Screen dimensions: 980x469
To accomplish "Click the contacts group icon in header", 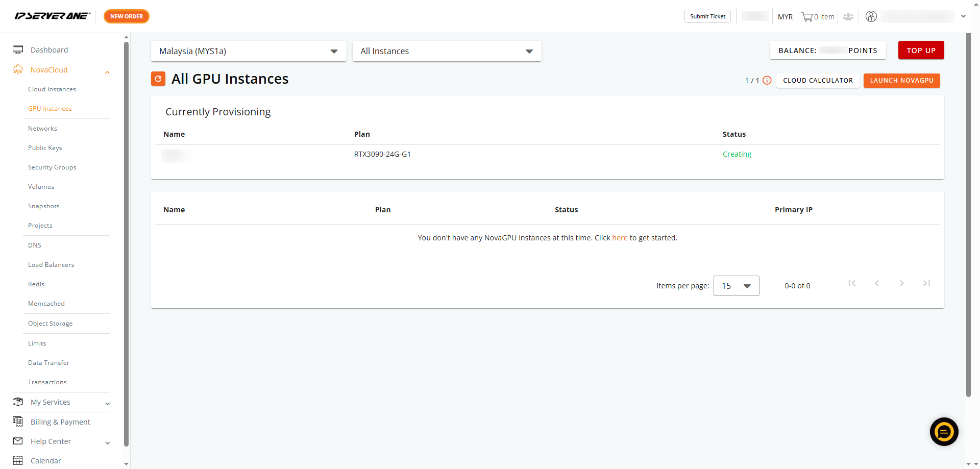I will (x=848, y=17).
